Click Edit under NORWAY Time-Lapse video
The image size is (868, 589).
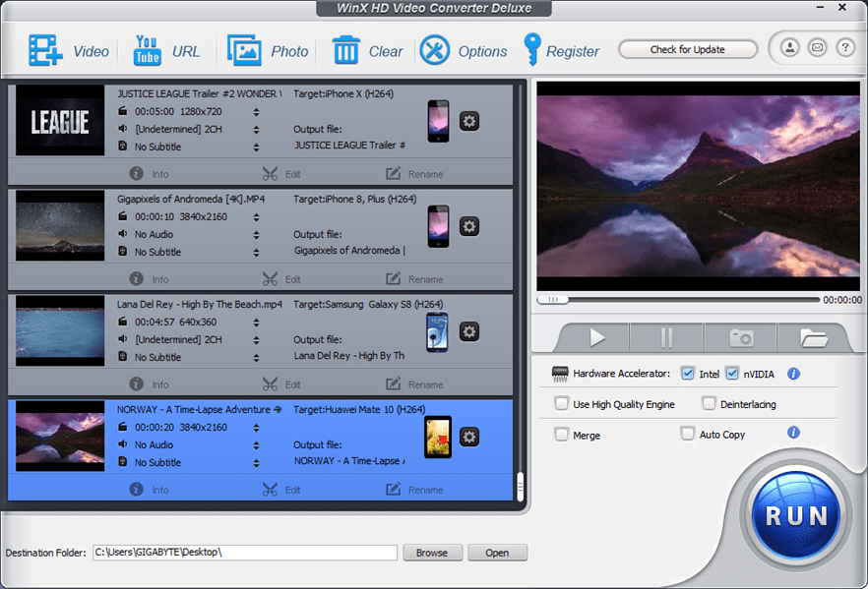coord(281,490)
